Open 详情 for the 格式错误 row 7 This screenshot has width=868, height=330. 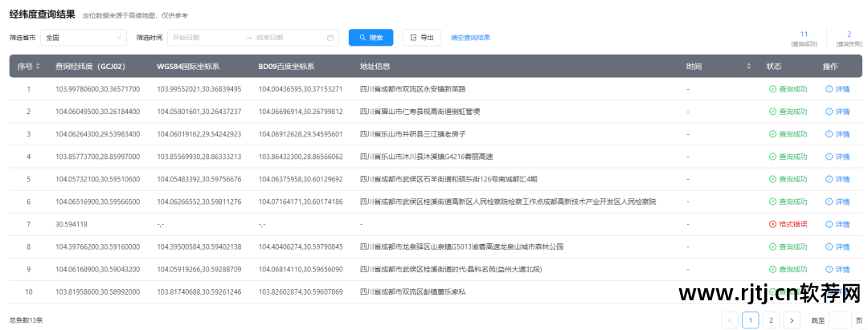(837, 224)
